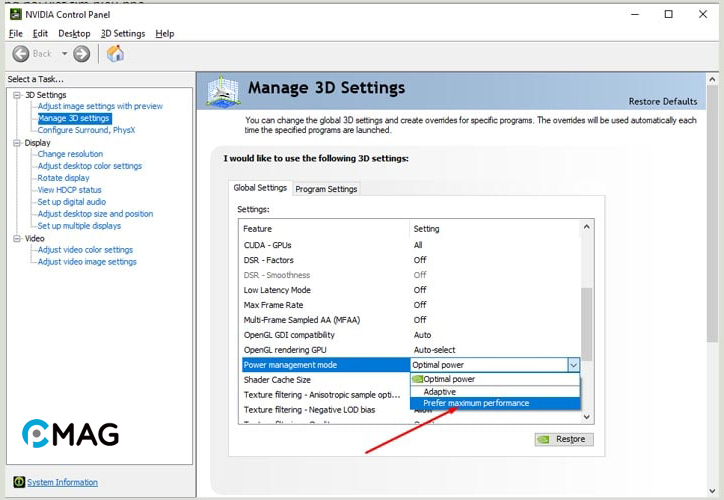Click the System Information icon

tap(19, 482)
